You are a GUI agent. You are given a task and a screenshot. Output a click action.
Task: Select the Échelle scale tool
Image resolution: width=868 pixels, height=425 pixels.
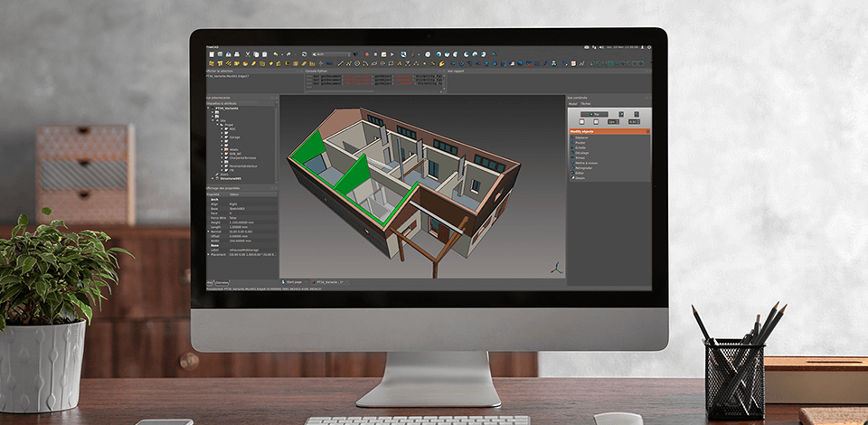580,149
